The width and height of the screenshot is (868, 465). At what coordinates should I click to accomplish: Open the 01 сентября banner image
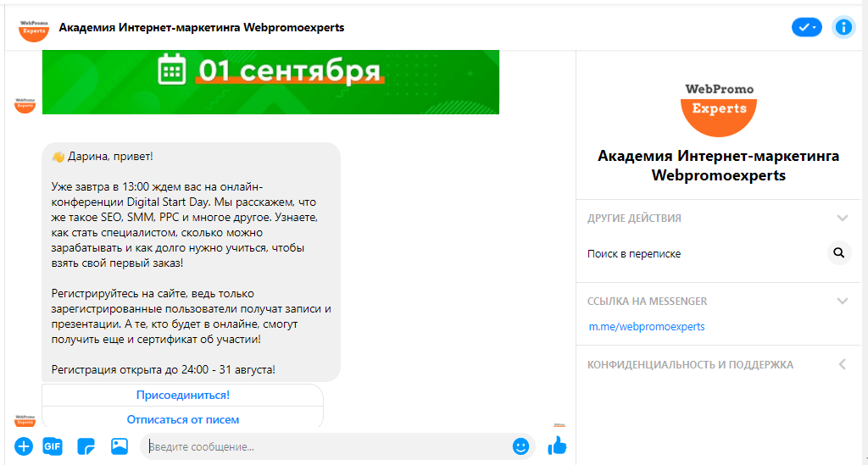pos(270,82)
